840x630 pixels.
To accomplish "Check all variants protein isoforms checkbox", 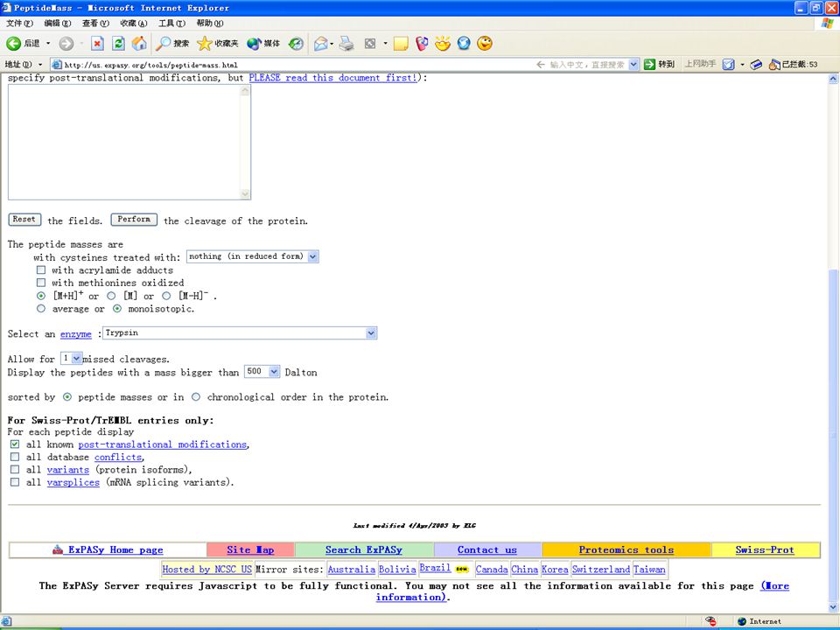I will coord(15,469).
